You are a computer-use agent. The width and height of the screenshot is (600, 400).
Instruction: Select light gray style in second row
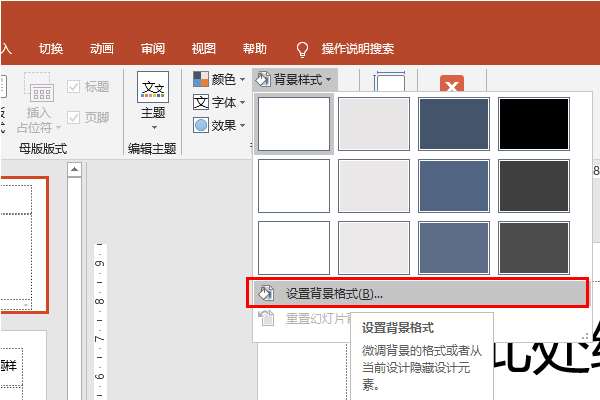(374, 186)
